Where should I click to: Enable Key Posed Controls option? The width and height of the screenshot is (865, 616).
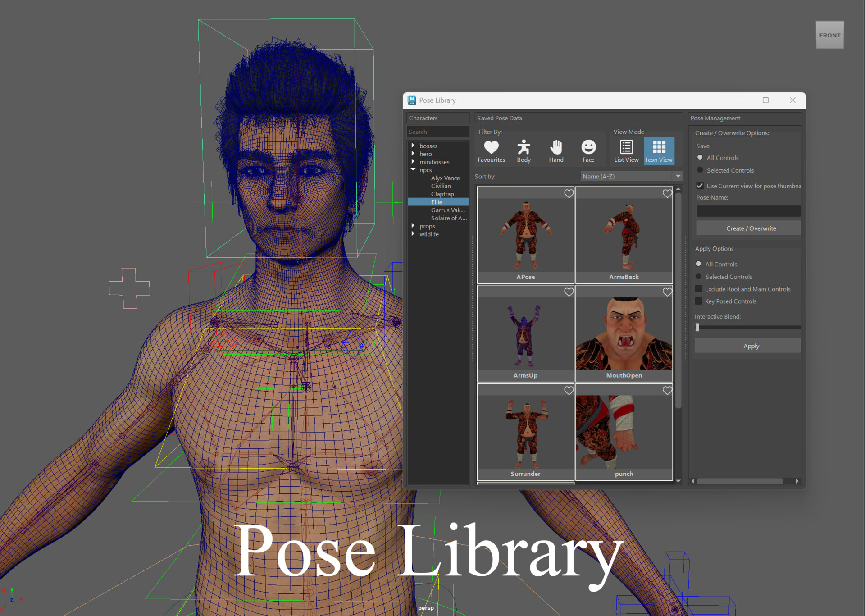click(x=699, y=301)
